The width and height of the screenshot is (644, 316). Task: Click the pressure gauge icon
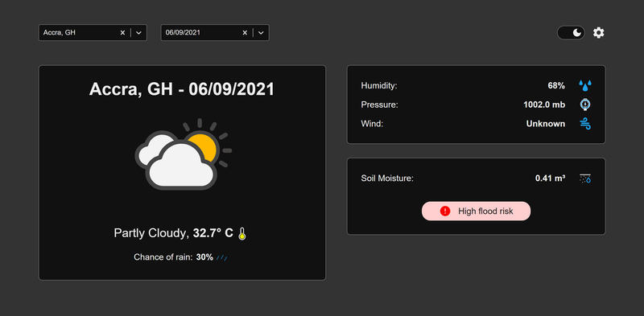tap(585, 105)
